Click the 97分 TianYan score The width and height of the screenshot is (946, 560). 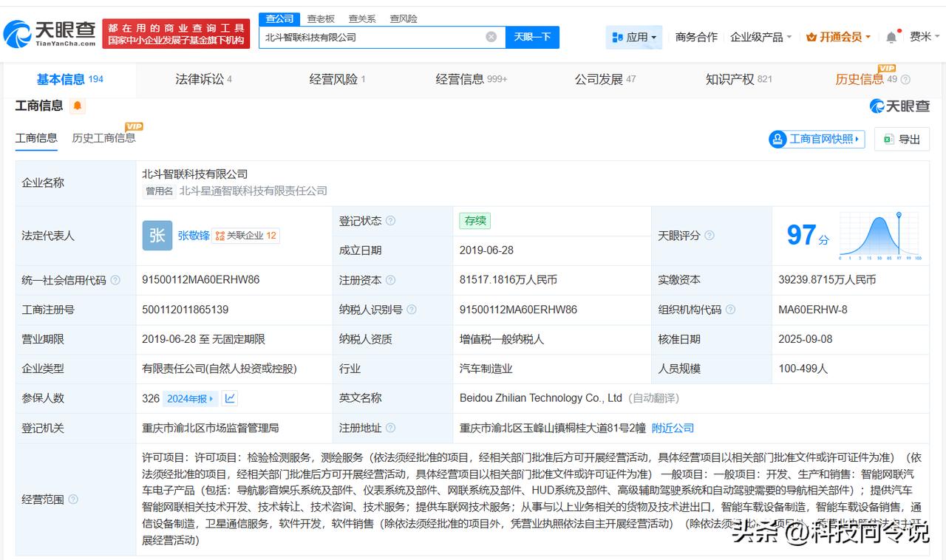pyautogui.click(x=808, y=236)
